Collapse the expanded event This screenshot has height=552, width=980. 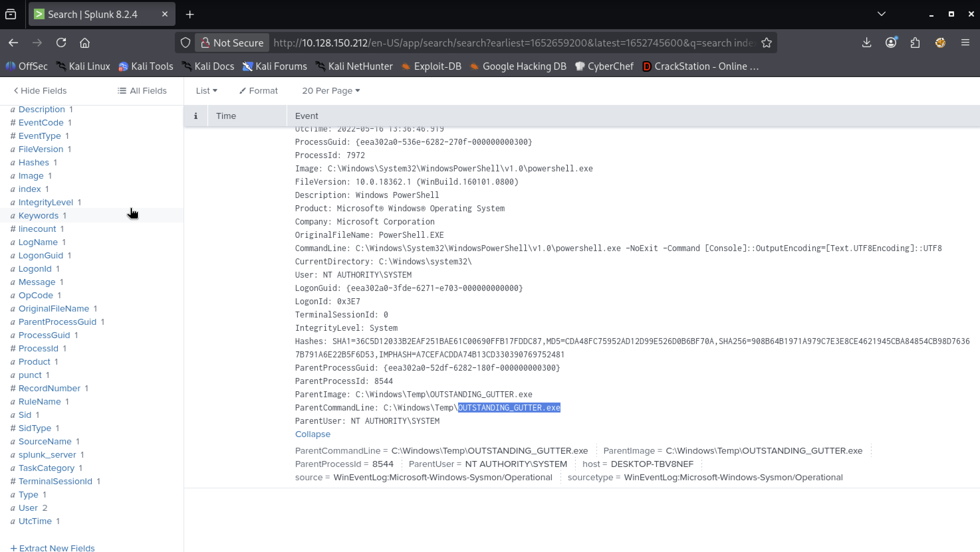(x=313, y=434)
